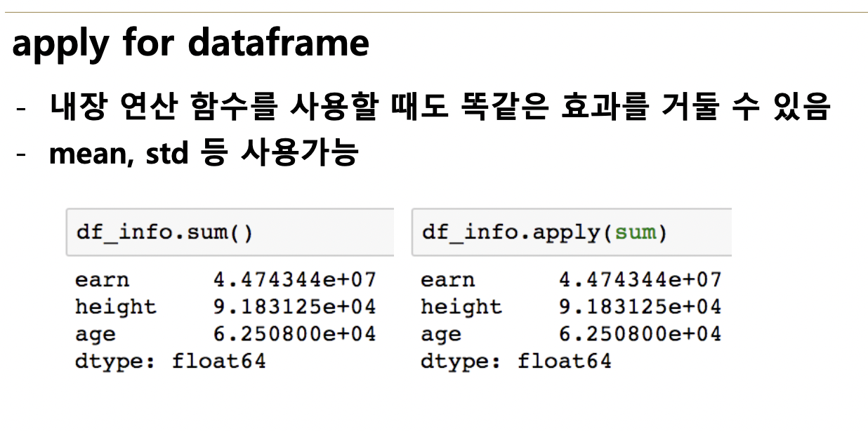Viewport: 868px width, 431px height.
Task: Click 6.250800e+04 in the df_info.apply(sum) output
Action: point(640,335)
